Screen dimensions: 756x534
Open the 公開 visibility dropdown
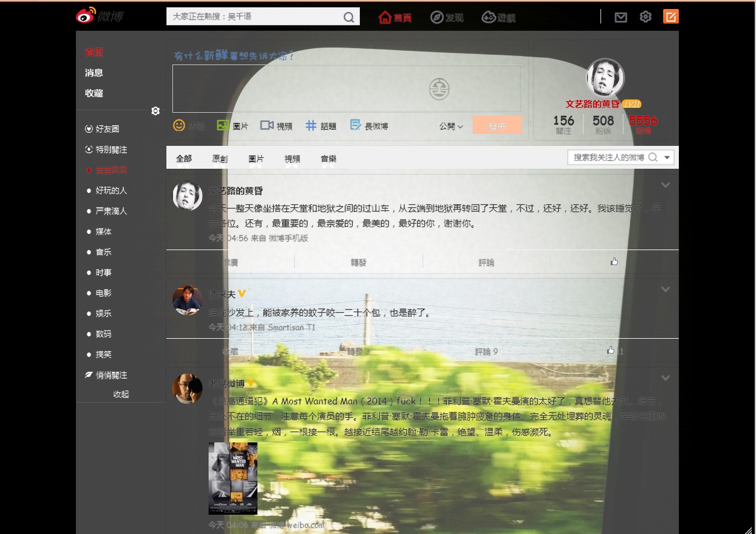[451, 126]
